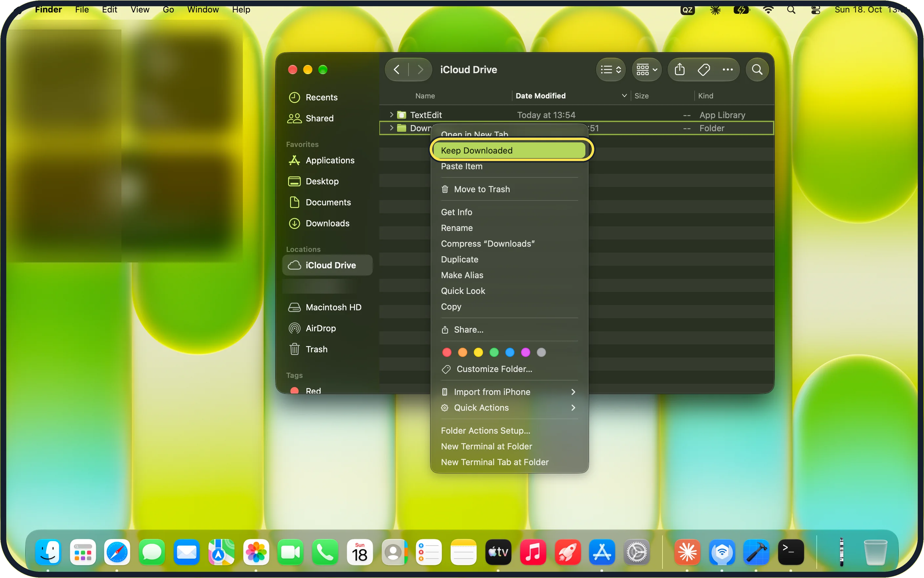Click Share... in the context menu

click(x=509, y=330)
